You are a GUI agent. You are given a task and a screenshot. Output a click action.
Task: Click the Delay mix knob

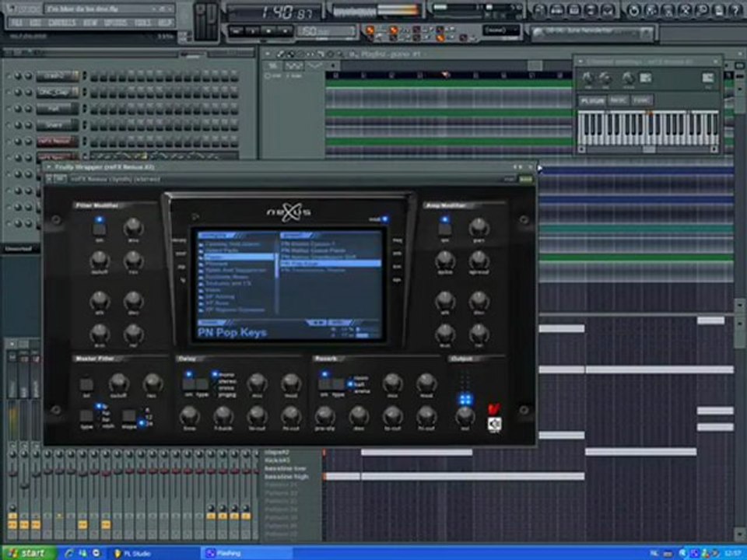point(257,383)
